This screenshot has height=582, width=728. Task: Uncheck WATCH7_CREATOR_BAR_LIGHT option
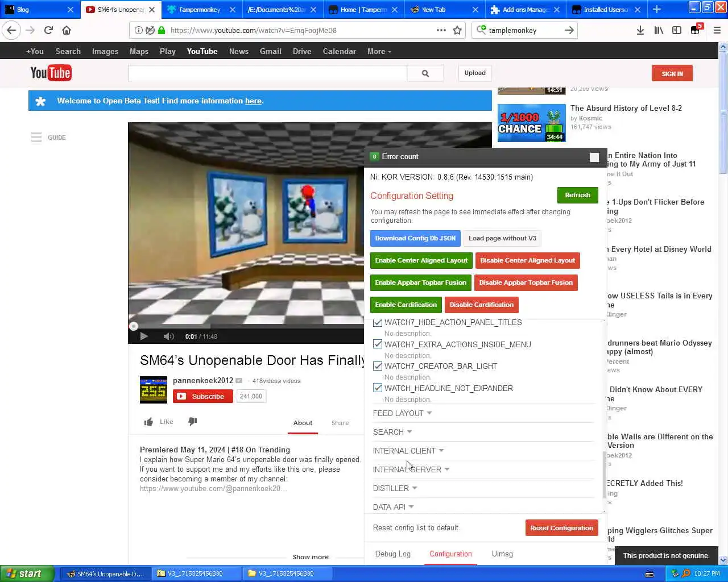click(378, 366)
